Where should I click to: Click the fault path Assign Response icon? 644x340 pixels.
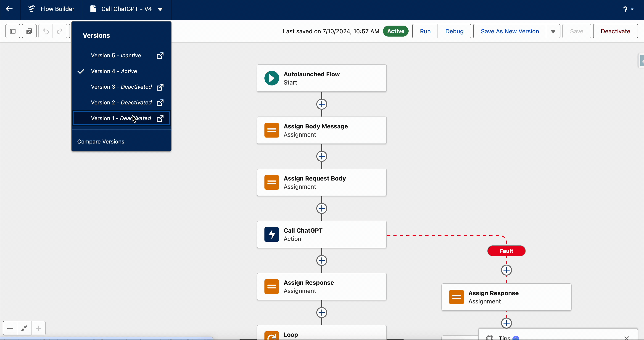456,297
